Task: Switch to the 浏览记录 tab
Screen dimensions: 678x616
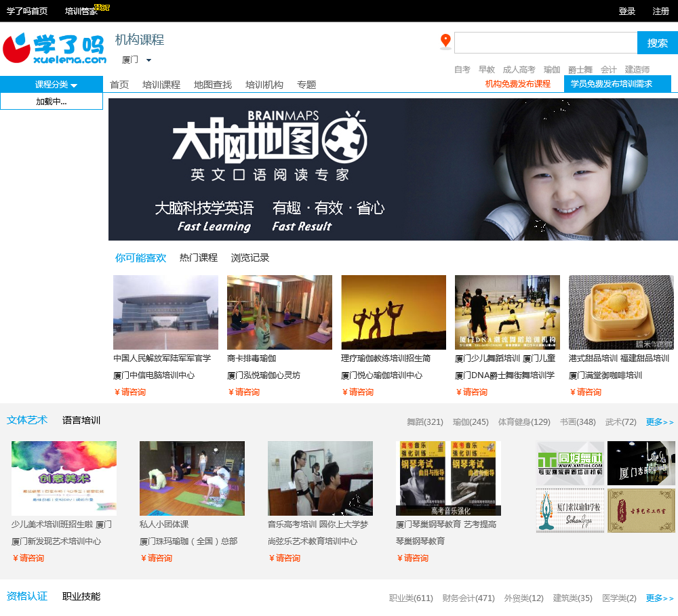Action: (x=250, y=258)
